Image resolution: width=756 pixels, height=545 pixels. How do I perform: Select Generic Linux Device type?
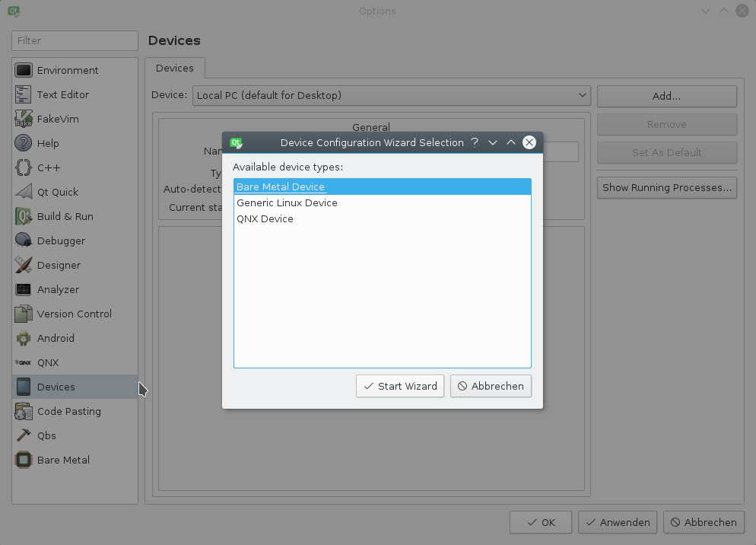coord(383,202)
